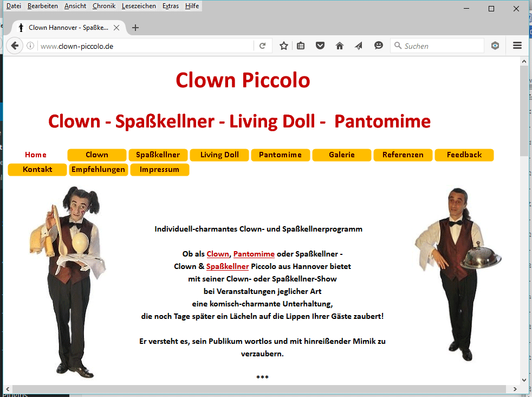Reload the page with the refresh icon
Screen dimensions: 532x397
click(263, 46)
